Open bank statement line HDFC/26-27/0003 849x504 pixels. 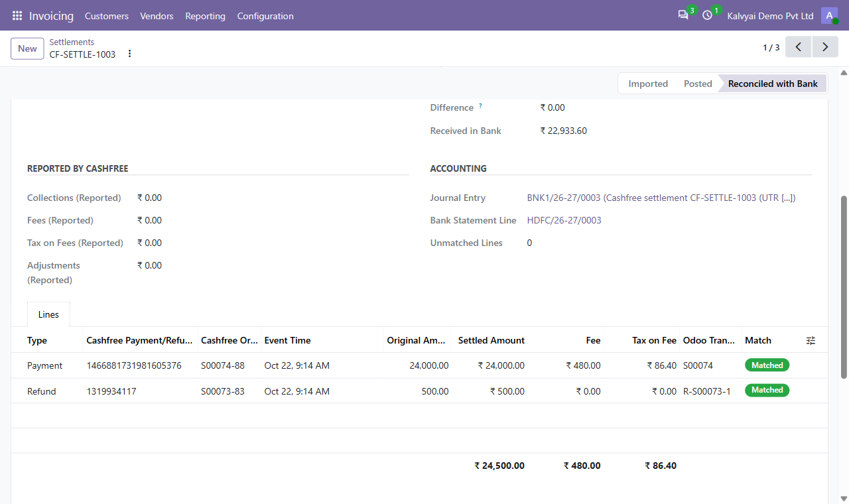pyautogui.click(x=564, y=220)
